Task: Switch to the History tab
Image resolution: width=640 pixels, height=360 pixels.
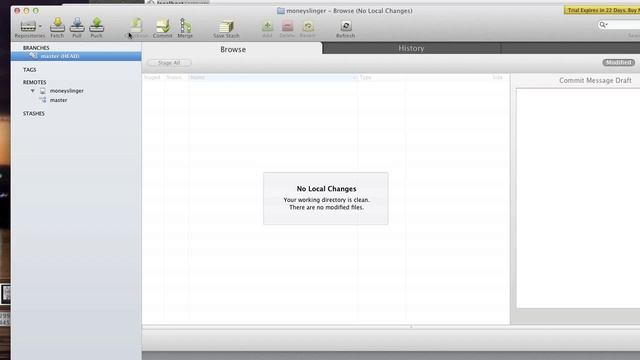Action: coord(411,48)
